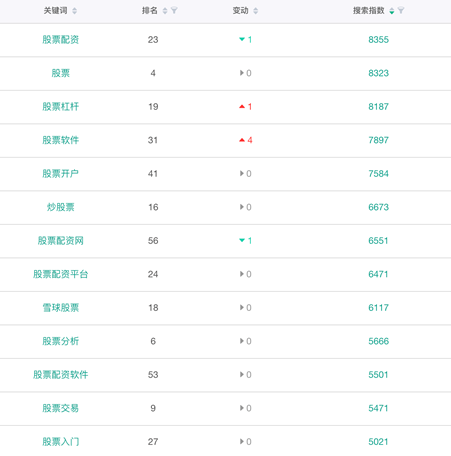
Task: Select rank value 19 for 股票杠杆
Action: (x=153, y=107)
